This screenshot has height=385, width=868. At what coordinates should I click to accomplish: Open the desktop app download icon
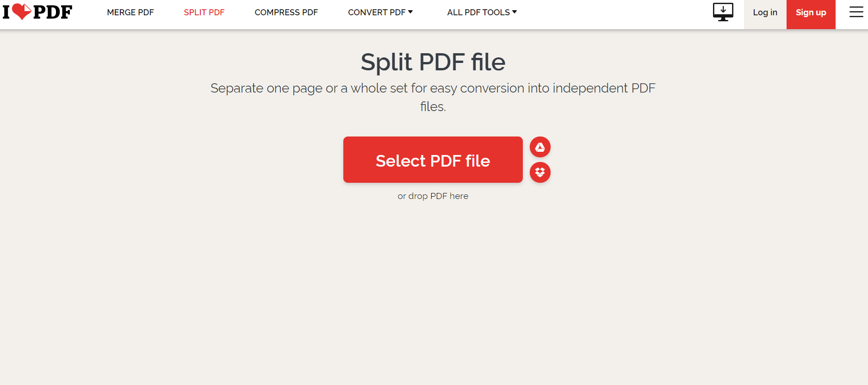pos(723,12)
